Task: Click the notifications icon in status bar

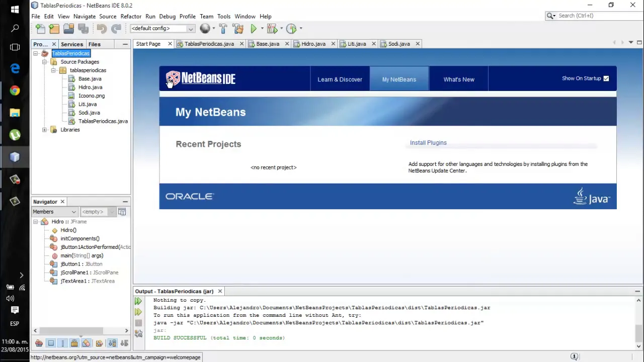Action: (x=574, y=356)
